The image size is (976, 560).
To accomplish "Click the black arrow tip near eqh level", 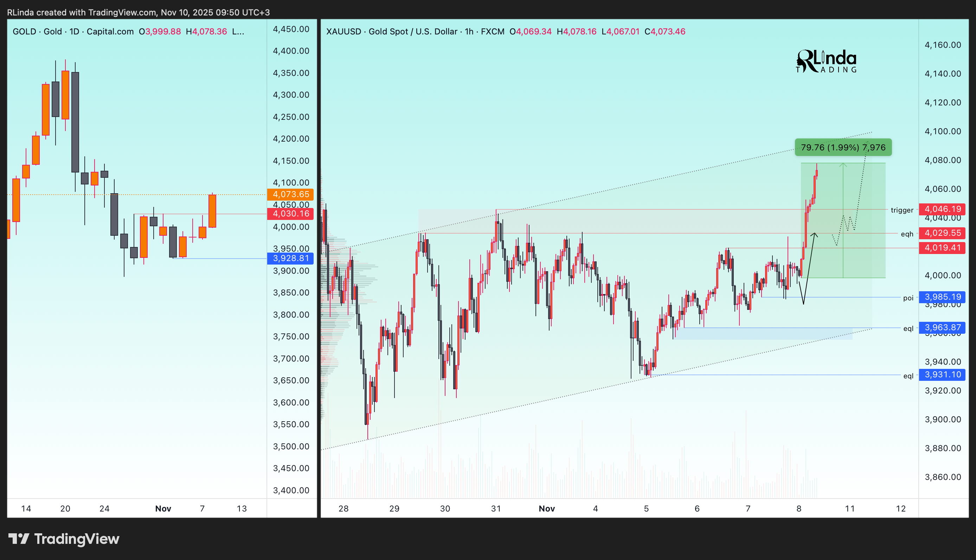I will point(814,234).
